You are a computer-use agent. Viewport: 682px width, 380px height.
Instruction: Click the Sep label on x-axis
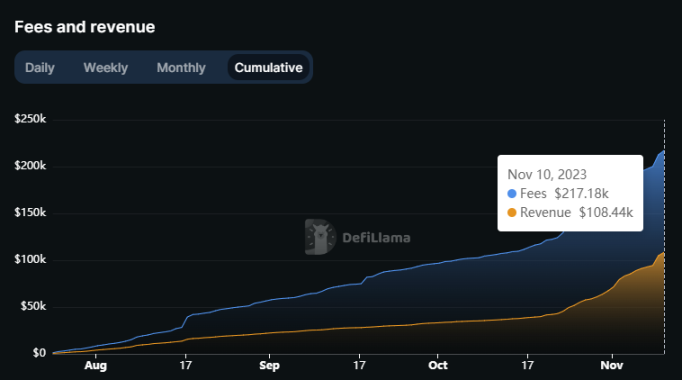tap(269, 365)
